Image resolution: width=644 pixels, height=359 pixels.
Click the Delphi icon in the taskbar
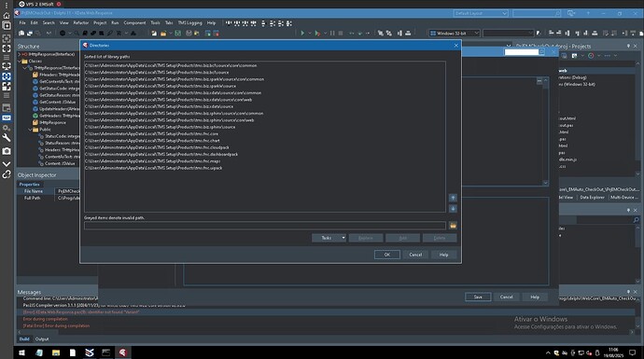pyautogui.click(x=122, y=352)
